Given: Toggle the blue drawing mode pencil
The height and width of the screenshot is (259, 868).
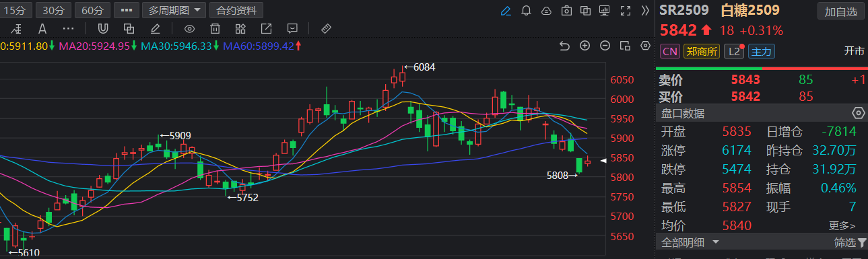Looking at the screenshot, I should pyautogui.click(x=506, y=11).
